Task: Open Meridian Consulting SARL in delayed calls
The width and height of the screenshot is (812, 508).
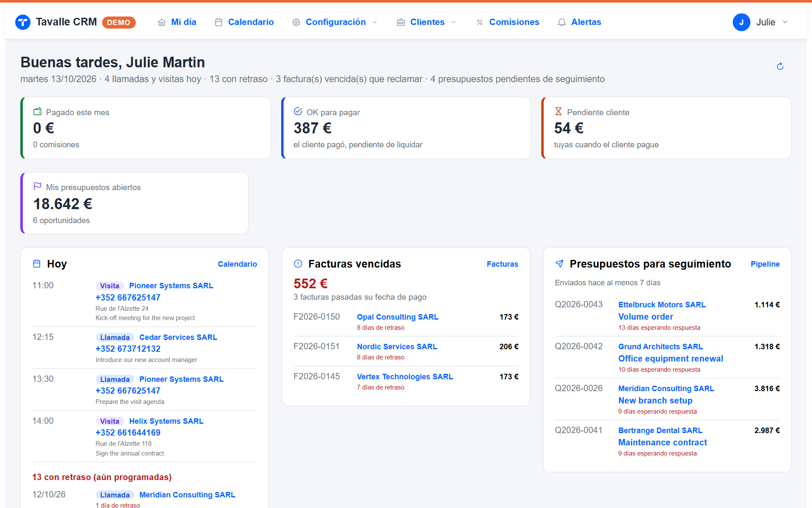Action: (187, 495)
